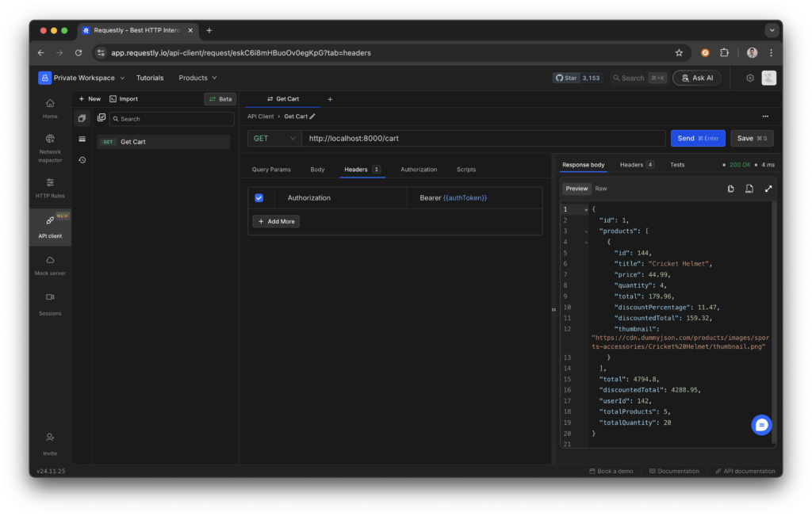This screenshot has width=812, height=516.
Task: Click the multi-select icon beside Search
Action: click(101, 118)
